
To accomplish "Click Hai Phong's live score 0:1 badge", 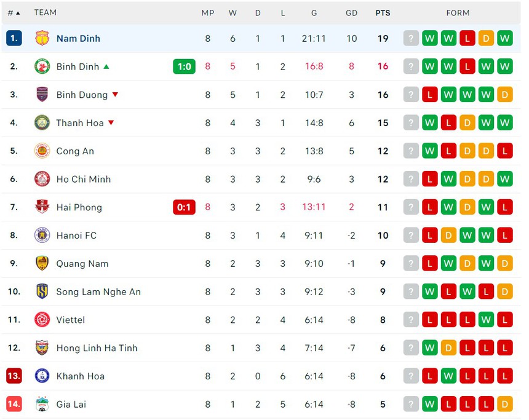I will click(x=184, y=207).
